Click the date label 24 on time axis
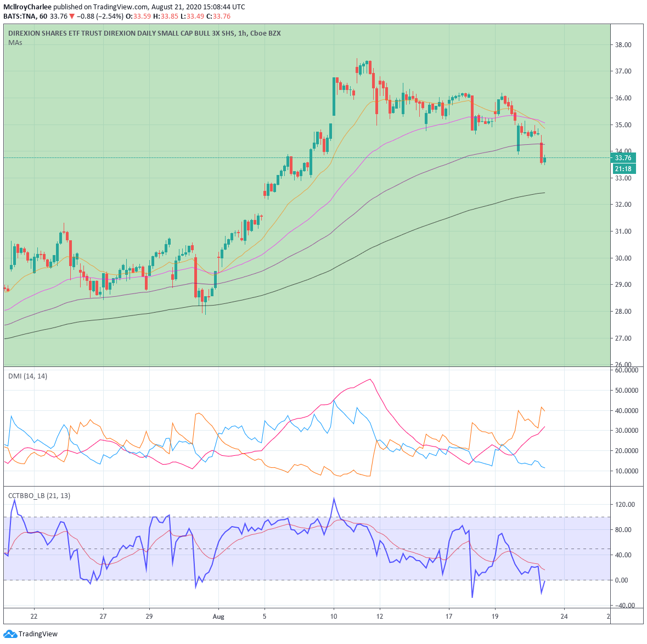Image resolution: width=647 pixels, height=644 pixels. pyautogui.click(x=564, y=617)
